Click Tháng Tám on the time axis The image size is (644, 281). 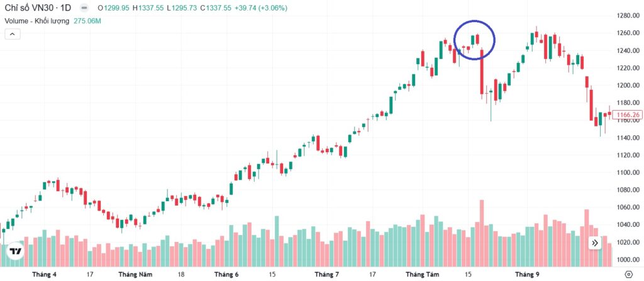(423, 275)
